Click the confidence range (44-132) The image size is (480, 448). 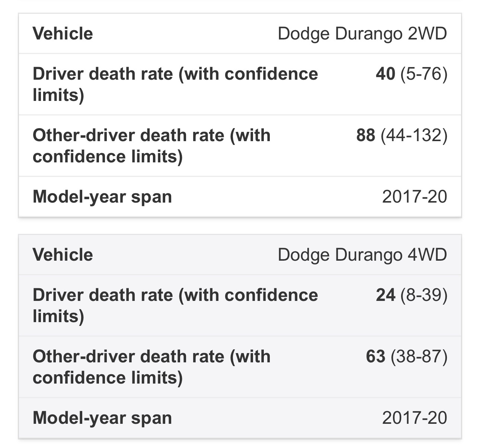(x=414, y=135)
